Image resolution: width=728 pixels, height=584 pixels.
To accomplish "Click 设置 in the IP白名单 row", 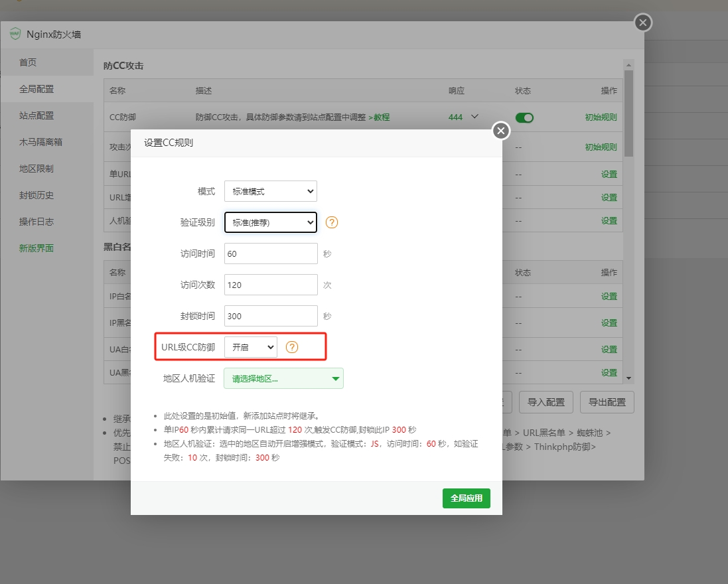I will [x=609, y=296].
